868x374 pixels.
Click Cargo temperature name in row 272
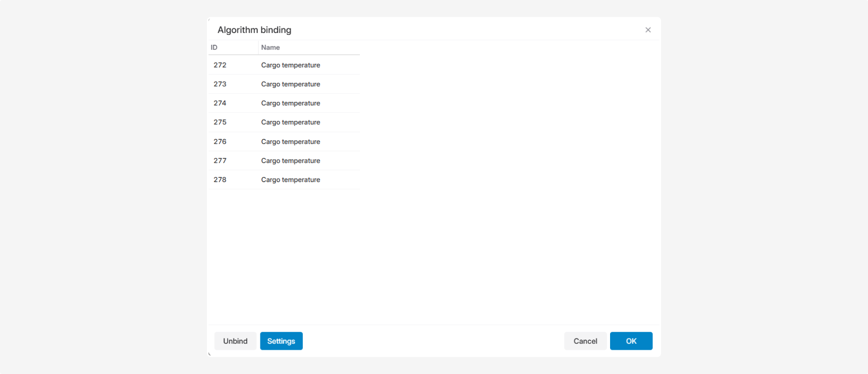coord(290,65)
